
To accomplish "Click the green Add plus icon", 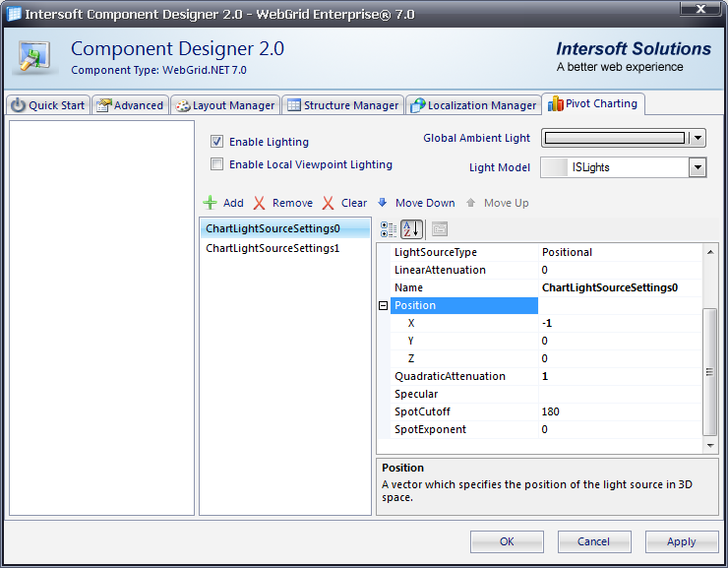I will click(x=210, y=203).
